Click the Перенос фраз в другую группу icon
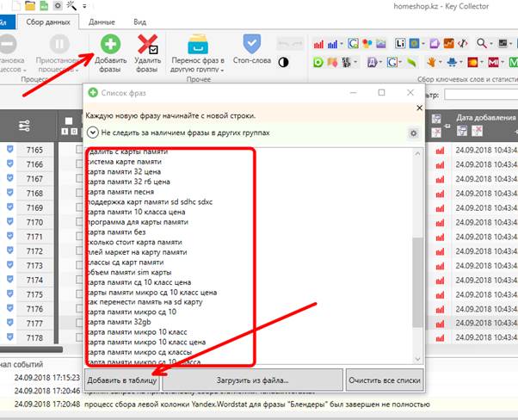 [x=197, y=43]
